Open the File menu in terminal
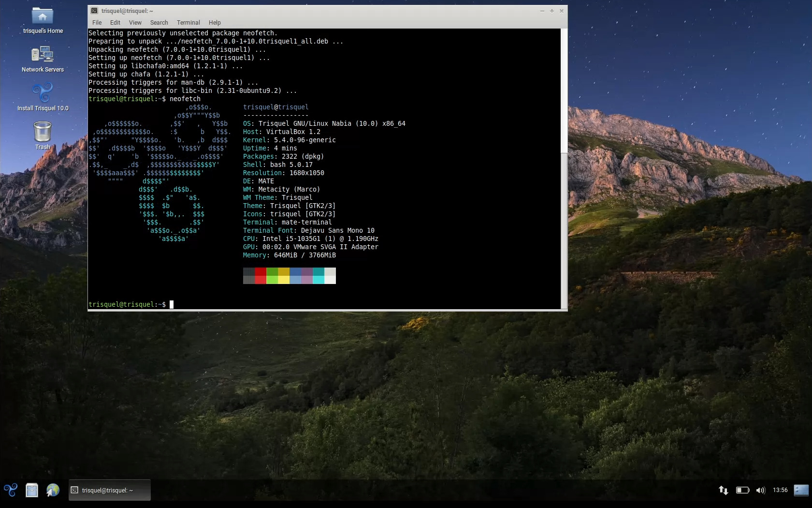The height and width of the screenshot is (508, 812). coord(97,23)
